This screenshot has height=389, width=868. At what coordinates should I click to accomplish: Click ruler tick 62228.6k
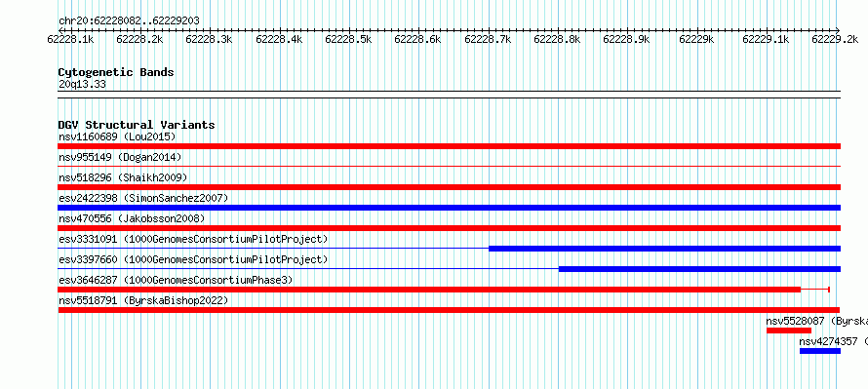click(x=418, y=39)
